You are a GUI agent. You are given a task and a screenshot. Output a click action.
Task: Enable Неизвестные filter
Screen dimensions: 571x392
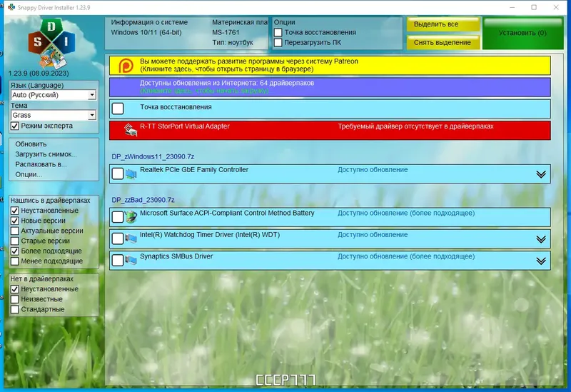click(x=14, y=299)
